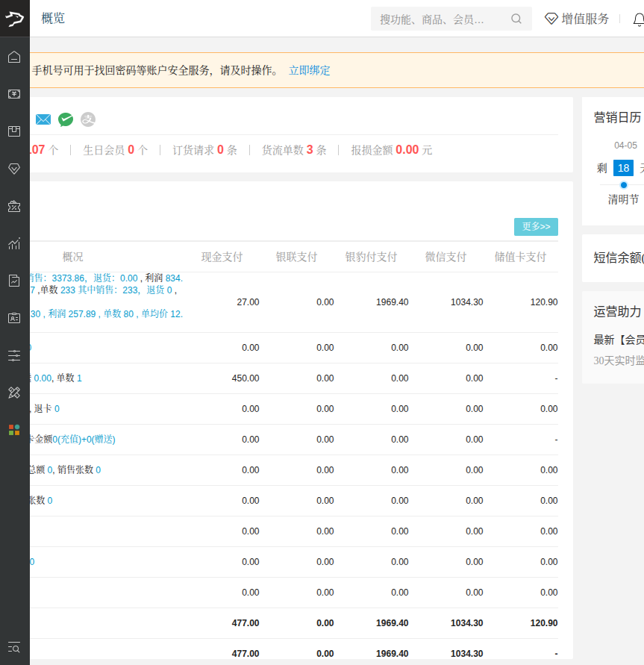Click the blue envelope mail icon
This screenshot has height=665, width=644.
coord(43,119)
